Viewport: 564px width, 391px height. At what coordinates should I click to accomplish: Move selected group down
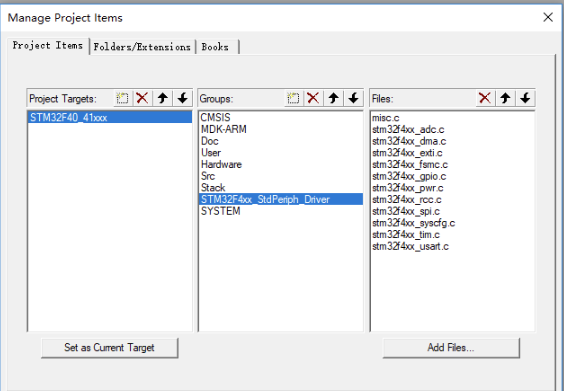[x=354, y=98]
